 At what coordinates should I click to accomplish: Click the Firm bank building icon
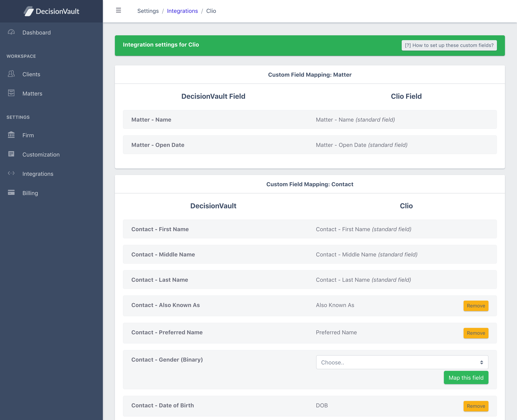click(x=11, y=135)
